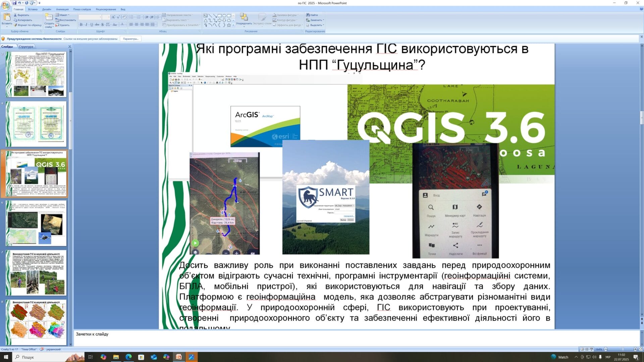Viewport: 644px width, 362px height.
Task: Toggle bulleted list
Action: point(132,17)
